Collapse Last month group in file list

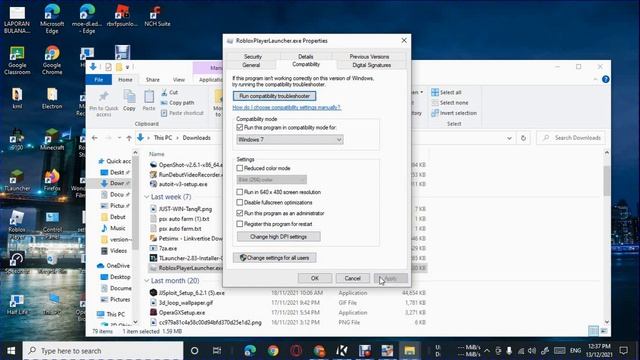147,281
